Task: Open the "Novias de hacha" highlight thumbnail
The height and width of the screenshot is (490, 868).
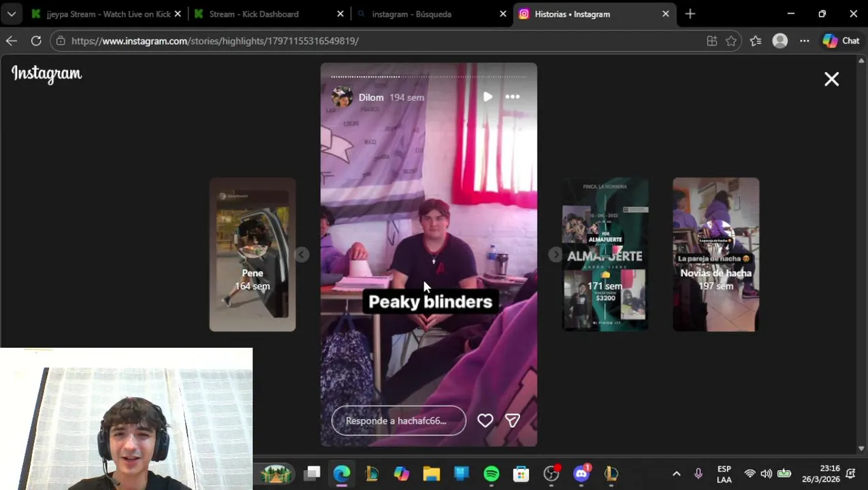Action: (716, 255)
